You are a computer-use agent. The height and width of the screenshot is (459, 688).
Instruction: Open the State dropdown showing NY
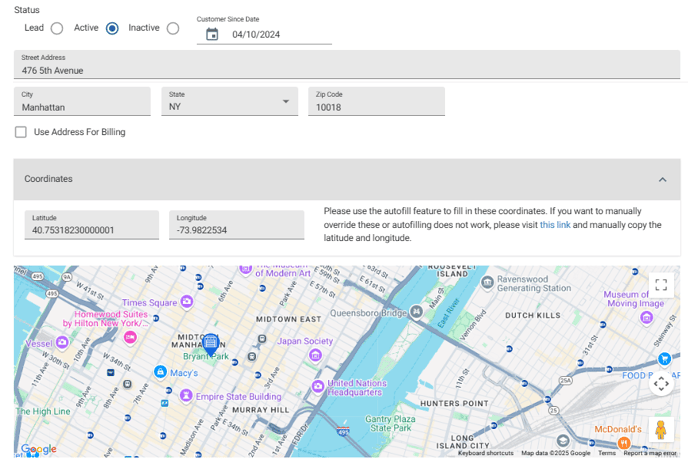point(229,102)
